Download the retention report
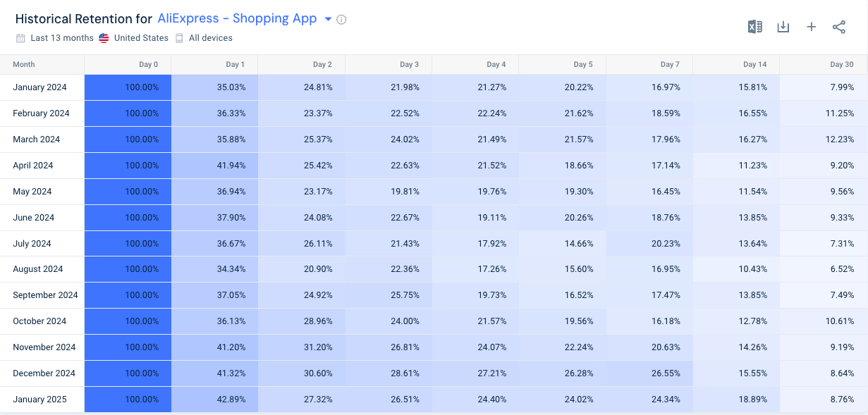868x415 pixels. 783,26
